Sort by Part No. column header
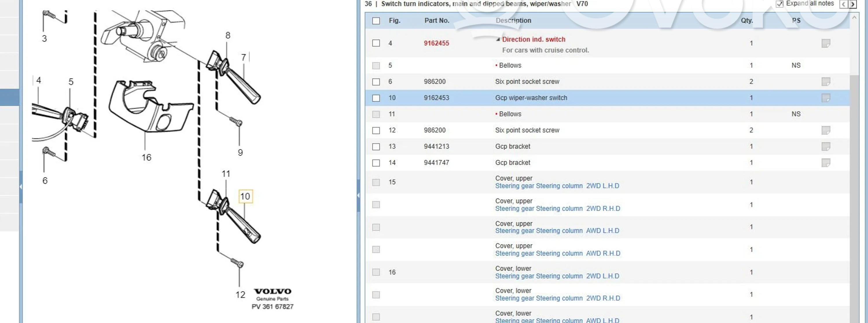The width and height of the screenshot is (868, 323). coord(437,21)
